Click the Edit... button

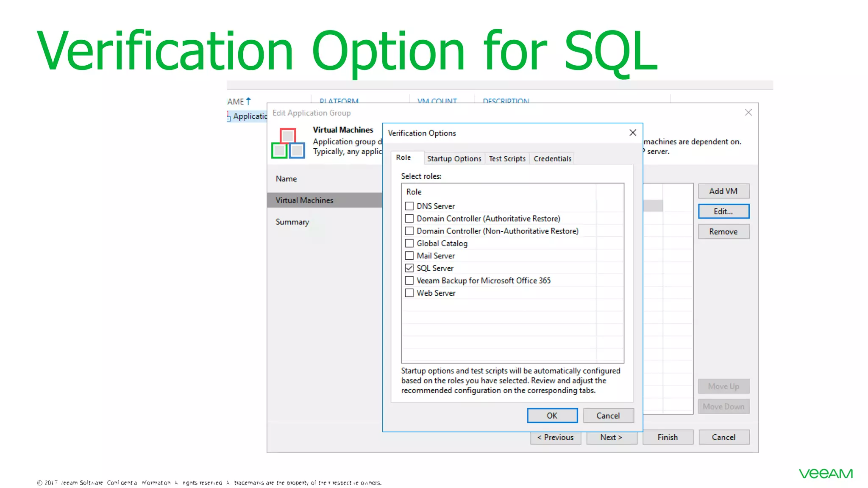point(723,211)
